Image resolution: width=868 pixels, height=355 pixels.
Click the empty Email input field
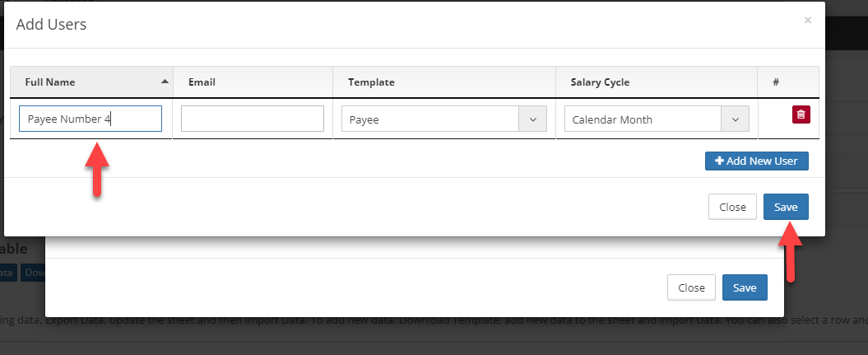coord(253,119)
